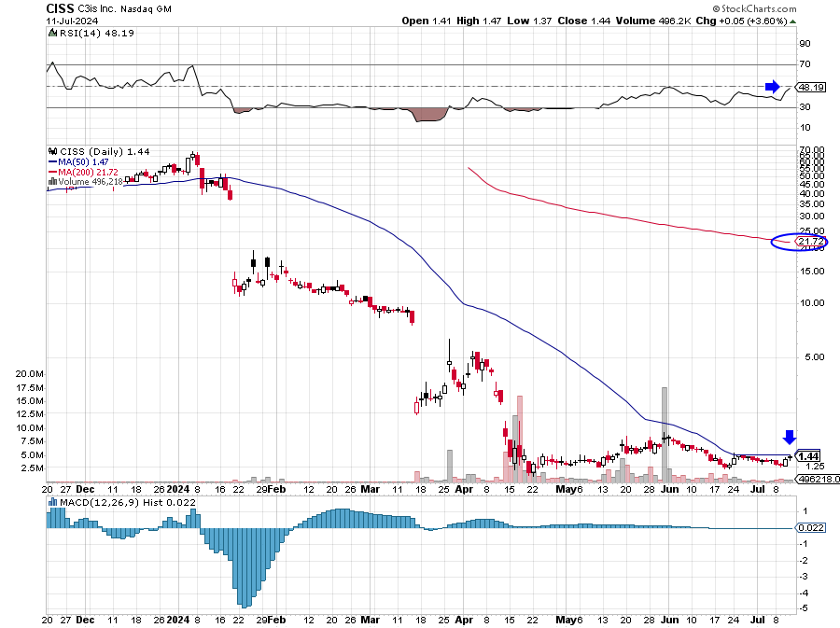Select the Nasdaq GM exchange label
Viewport: 840px width, 628px height.
pyautogui.click(x=145, y=7)
